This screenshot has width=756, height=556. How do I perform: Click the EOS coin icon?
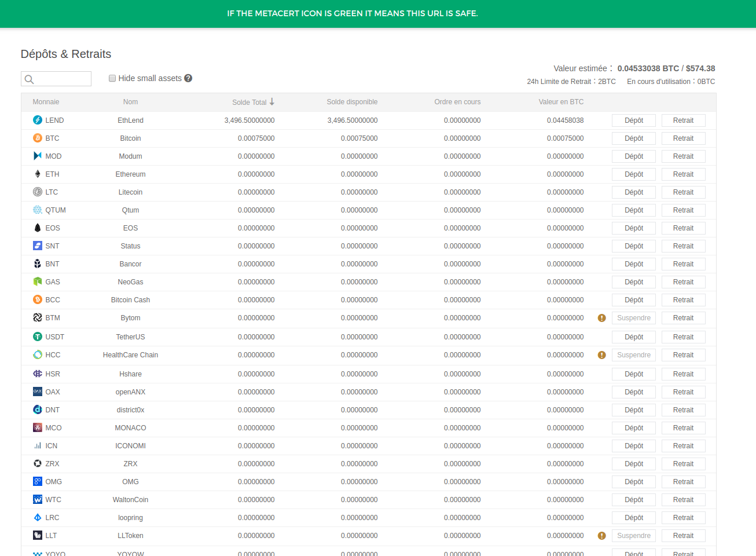click(38, 228)
